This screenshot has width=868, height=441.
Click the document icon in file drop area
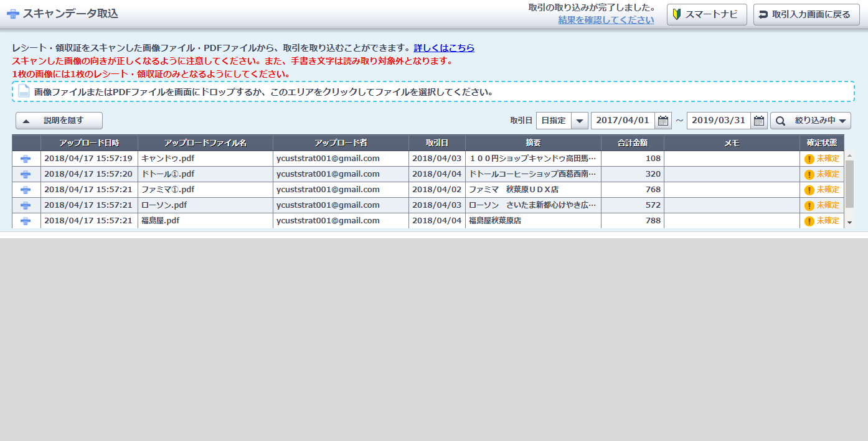click(x=24, y=91)
